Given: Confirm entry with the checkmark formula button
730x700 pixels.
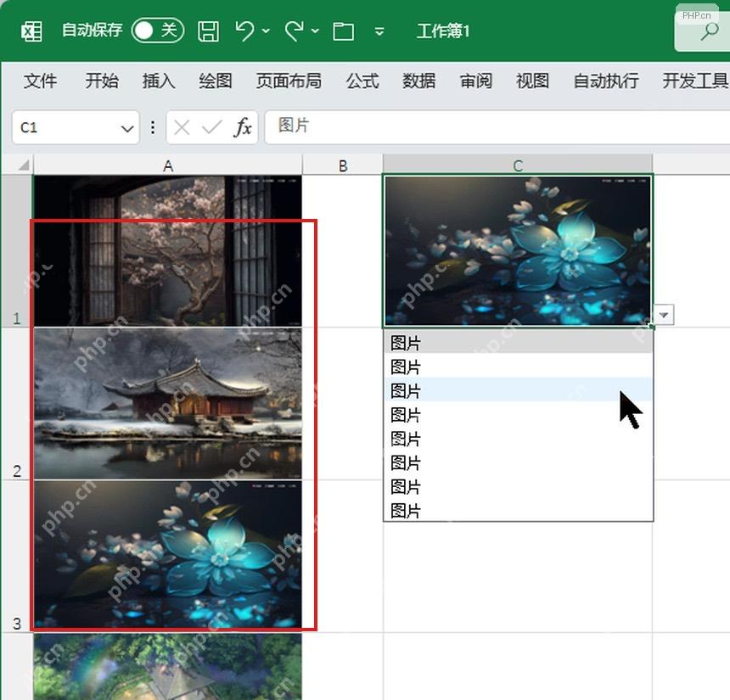Looking at the screenshot, I should click(212, 127).
